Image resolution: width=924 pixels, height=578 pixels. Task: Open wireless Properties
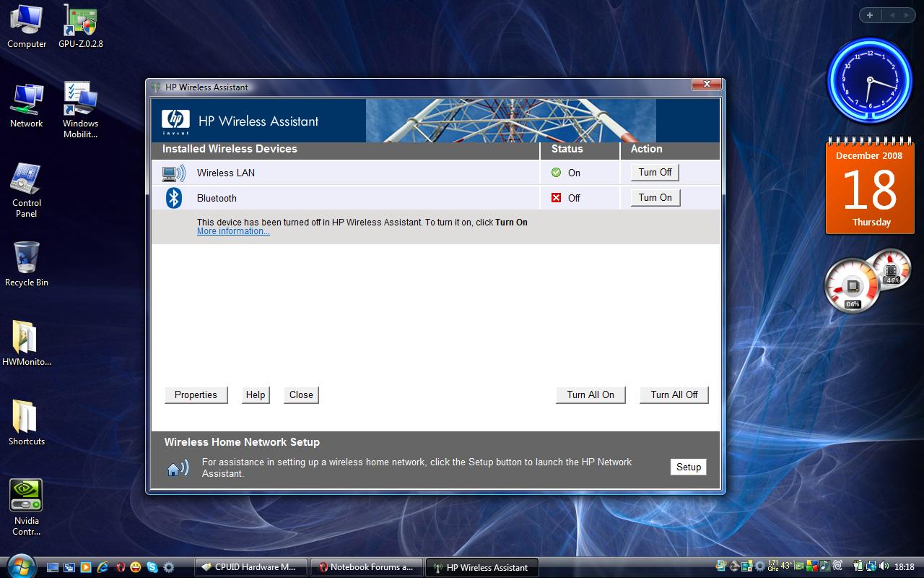196,394
